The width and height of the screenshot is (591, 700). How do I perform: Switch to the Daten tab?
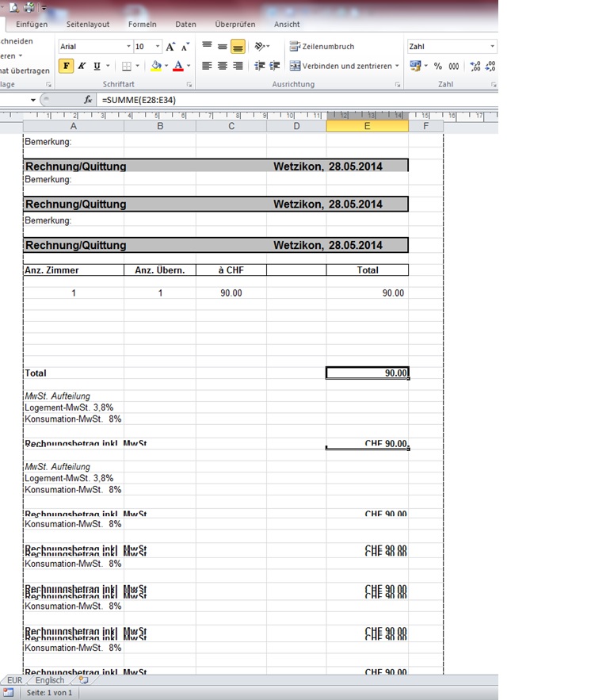[185, 24]
